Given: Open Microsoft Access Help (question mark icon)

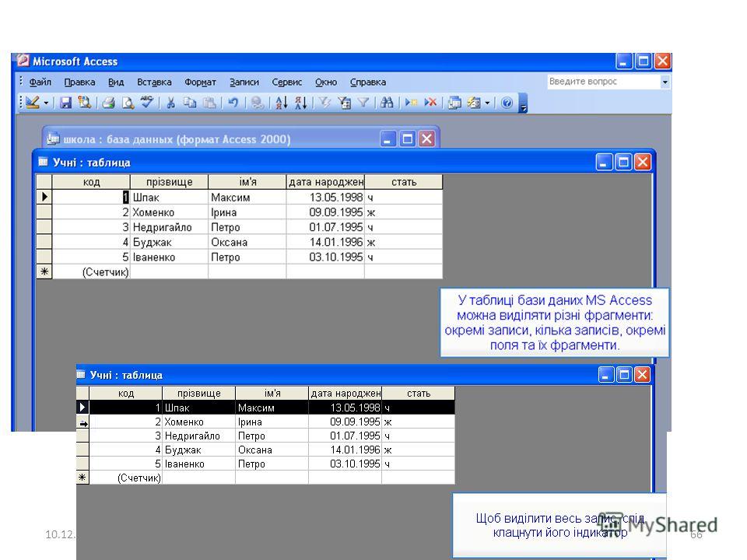Looking at the screenshot, I should tap(507, 103).
